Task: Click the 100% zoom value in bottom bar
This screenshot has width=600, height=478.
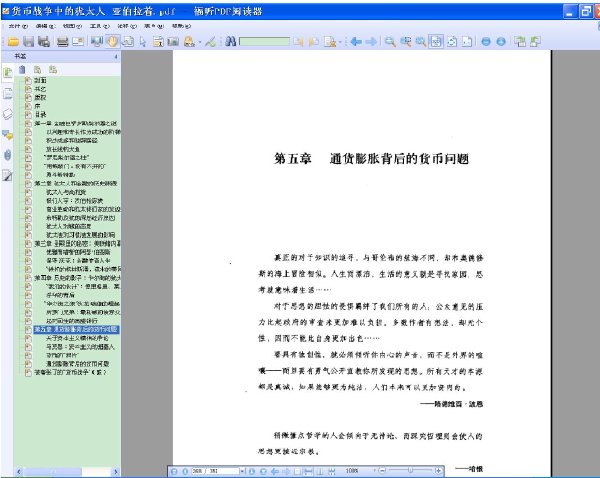Action: click(x=352, y=471)
